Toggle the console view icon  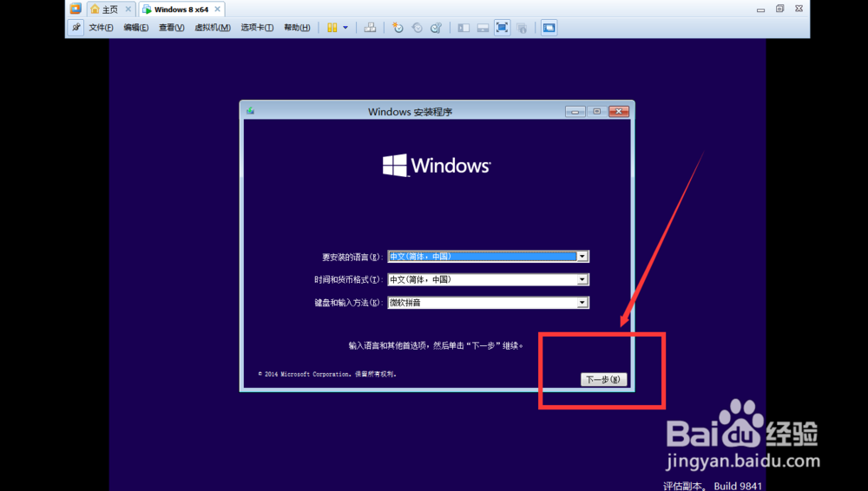[x=549, y=28]
